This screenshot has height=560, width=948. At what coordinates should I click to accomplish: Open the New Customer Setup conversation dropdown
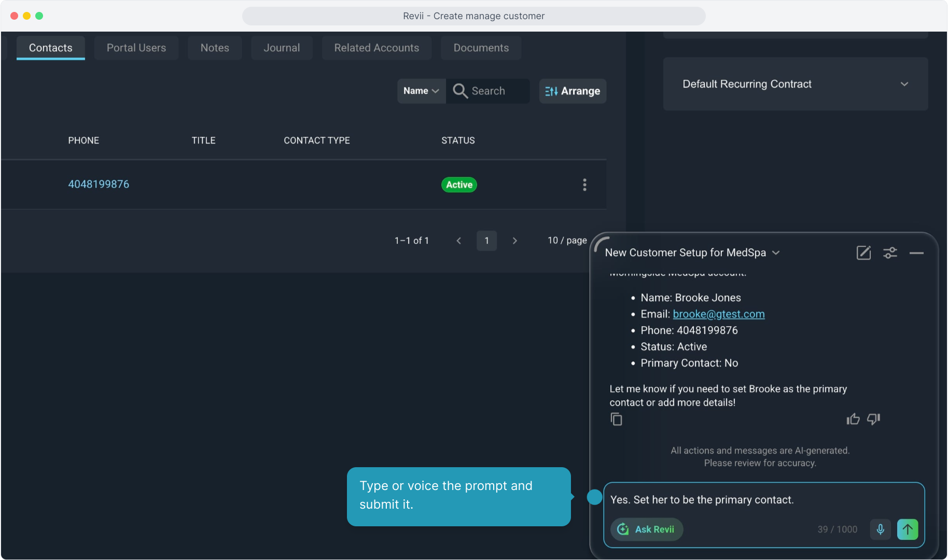coord(776,253)
